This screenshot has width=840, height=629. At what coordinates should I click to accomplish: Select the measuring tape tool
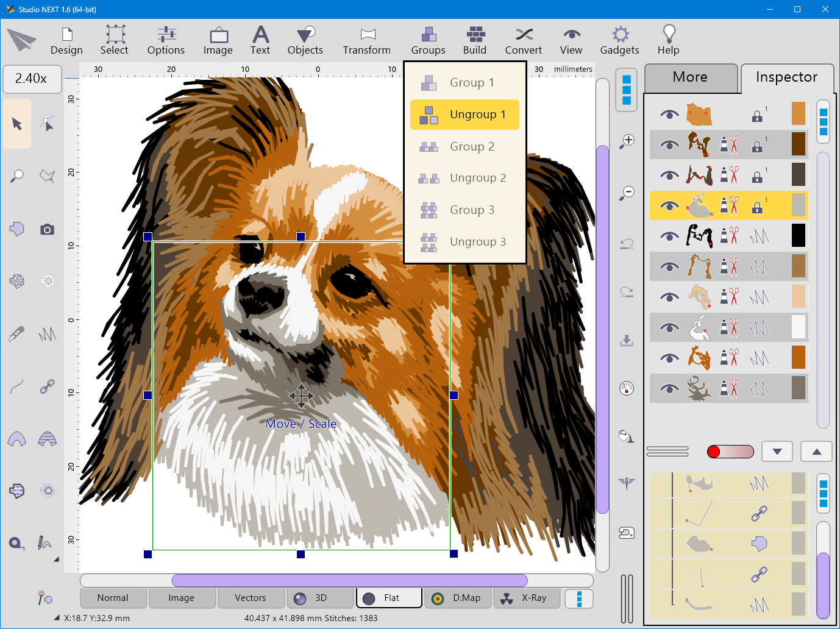(16, 542)
